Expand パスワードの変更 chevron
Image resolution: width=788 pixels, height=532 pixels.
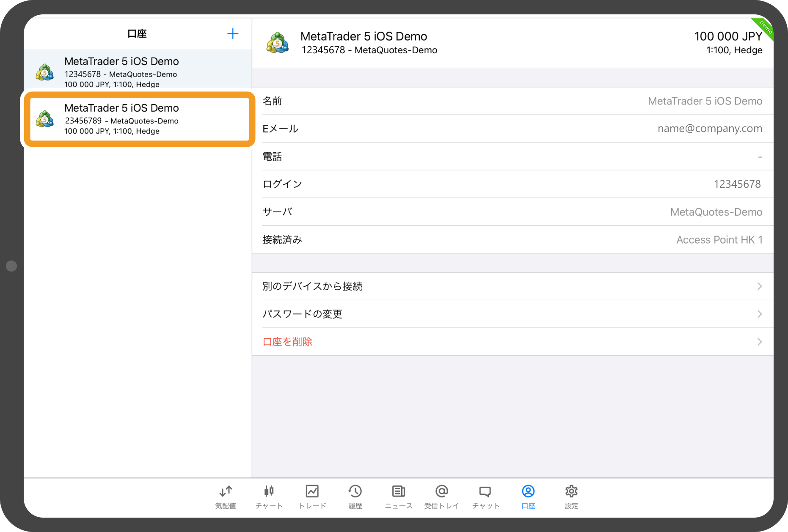[759, 314]
